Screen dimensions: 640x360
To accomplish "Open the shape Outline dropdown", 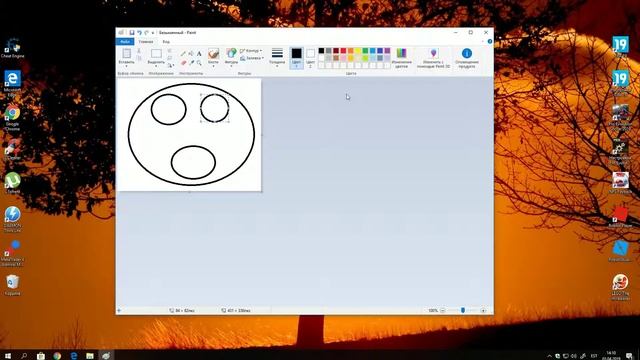I will click(x=251, y=51).
